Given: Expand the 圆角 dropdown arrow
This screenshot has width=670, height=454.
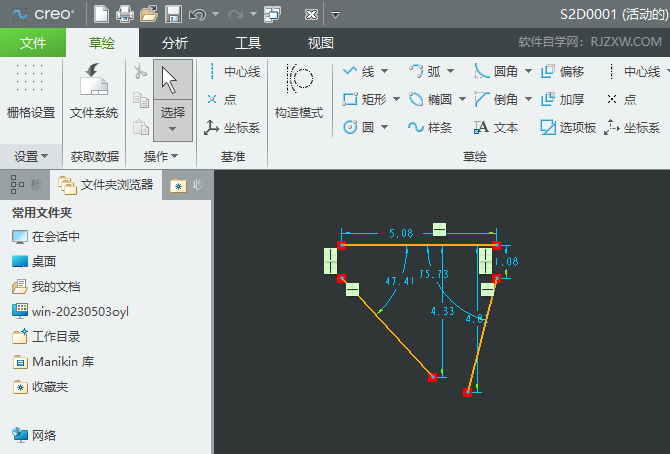Looking at the screenshot, I should [x=529, y=71].
